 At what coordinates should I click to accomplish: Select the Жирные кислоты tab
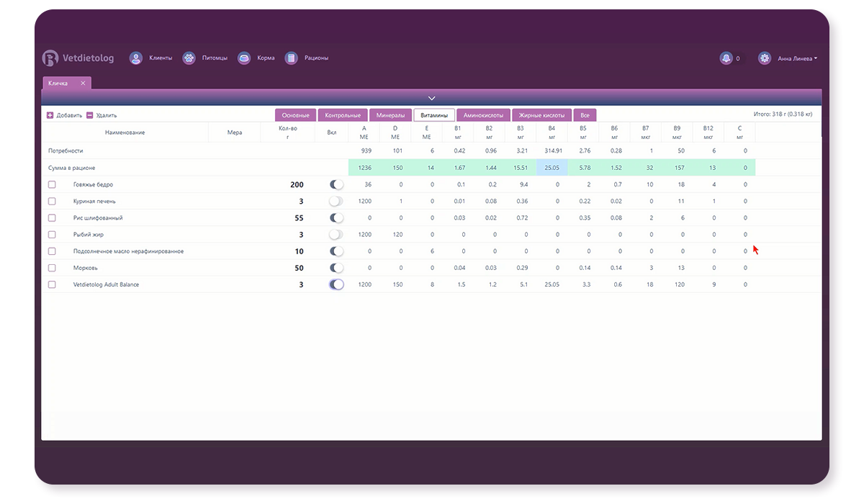pos(541,115)
